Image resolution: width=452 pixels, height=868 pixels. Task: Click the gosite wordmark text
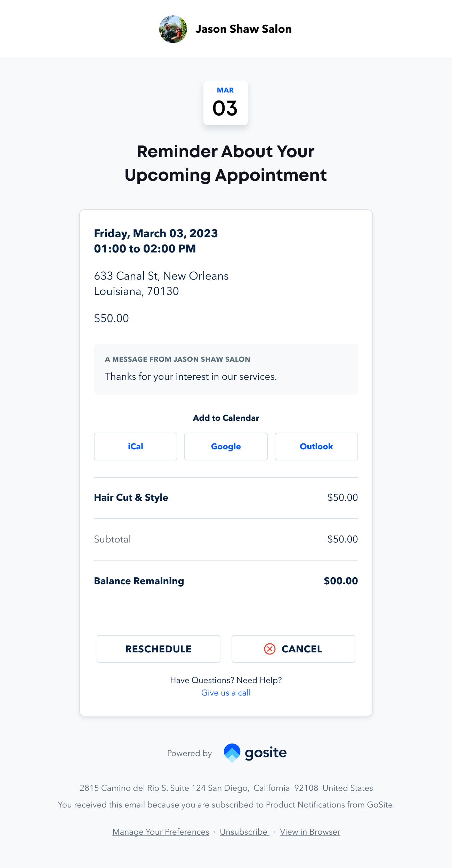pyautogui.click(x=266, y=753)
